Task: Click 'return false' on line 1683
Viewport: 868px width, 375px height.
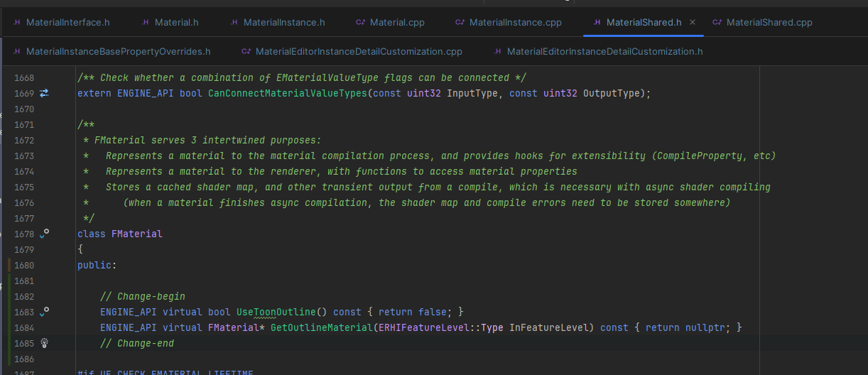Action: 413,312
